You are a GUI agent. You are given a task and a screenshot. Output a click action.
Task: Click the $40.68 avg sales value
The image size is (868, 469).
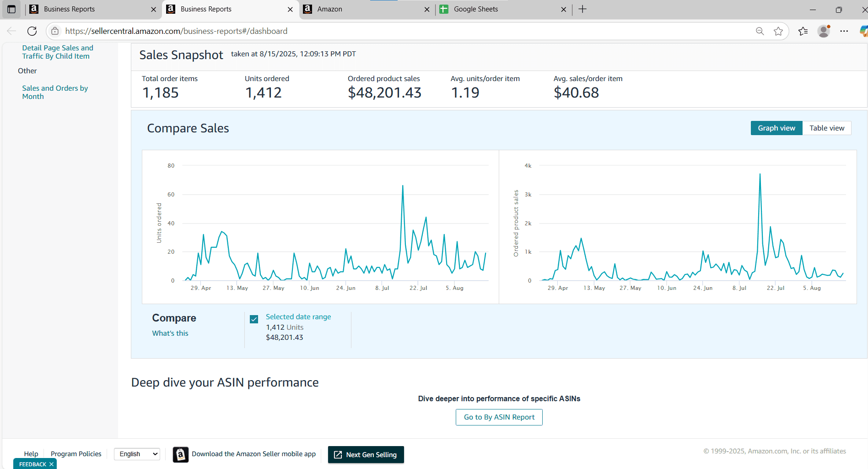(x=576, y=93)
